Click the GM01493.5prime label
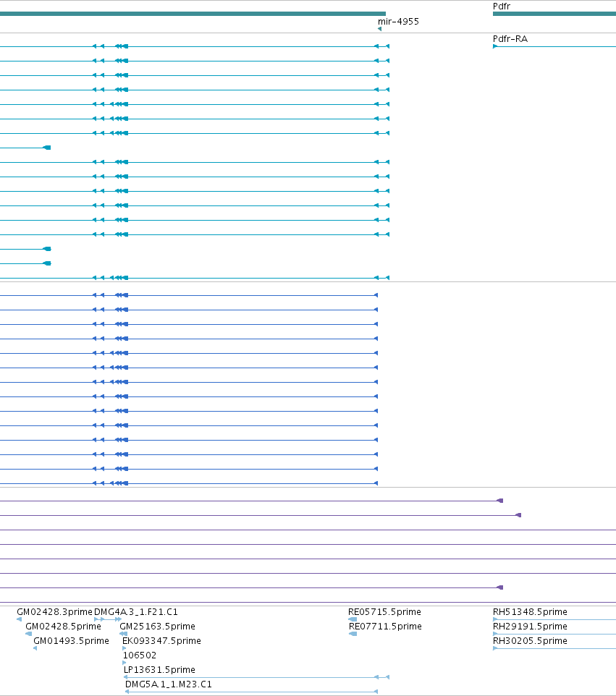Image resolution: width=616 pixels, height=696 pixels. click(71, 640)
